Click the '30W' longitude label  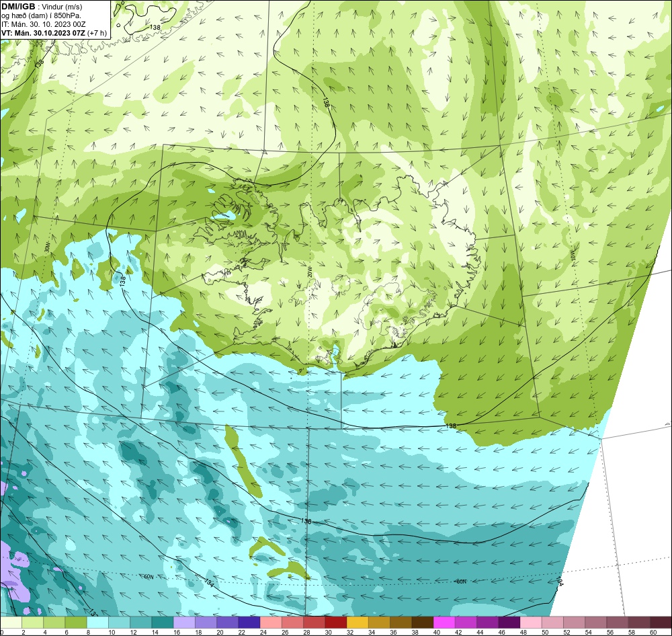[x=47, y=247]
